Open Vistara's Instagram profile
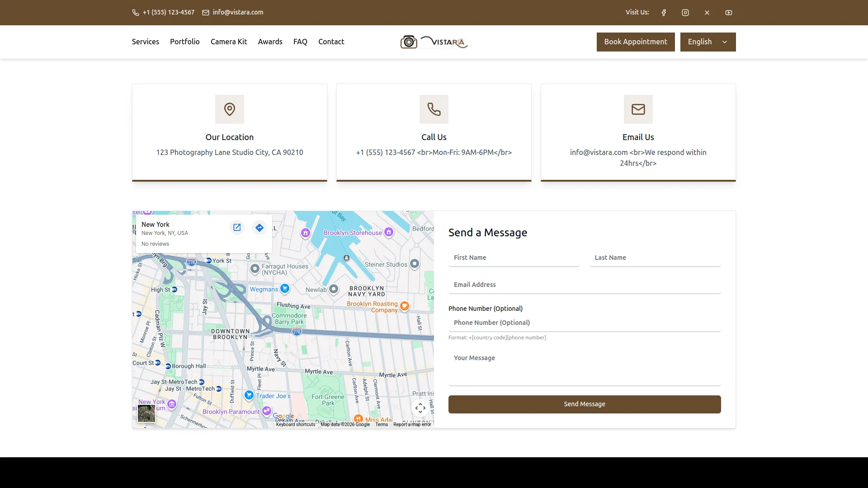This screenshot has width=868, height=488. coord(685,12)
